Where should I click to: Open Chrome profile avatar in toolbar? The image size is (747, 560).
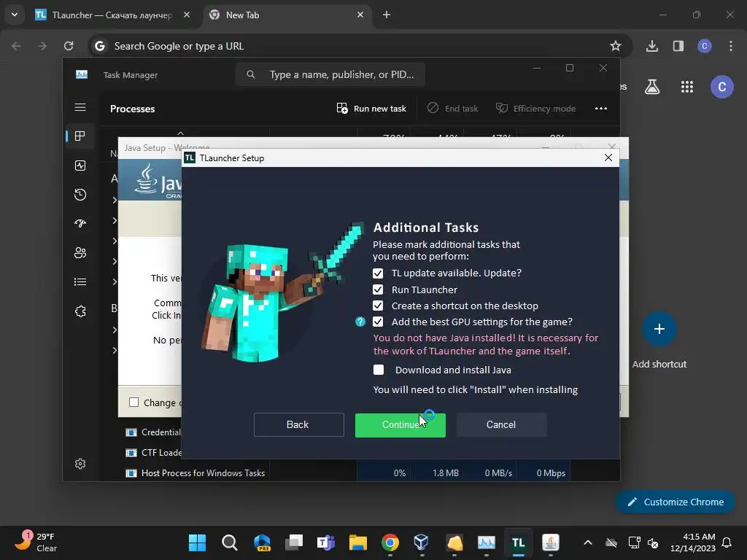pyautogui.click(x=705, y=46)
